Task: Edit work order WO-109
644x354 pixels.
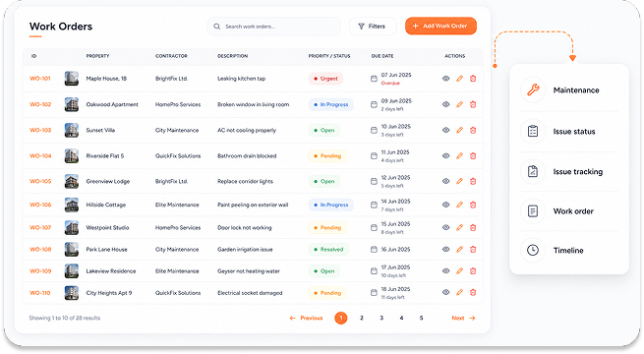Action: click(459, 271)
